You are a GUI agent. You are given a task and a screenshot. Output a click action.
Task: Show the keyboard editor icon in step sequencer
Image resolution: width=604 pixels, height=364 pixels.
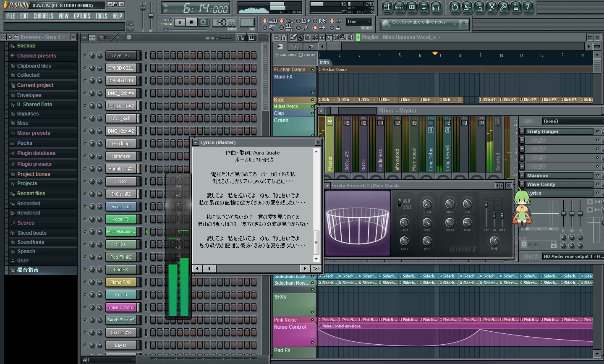point(252,38)
